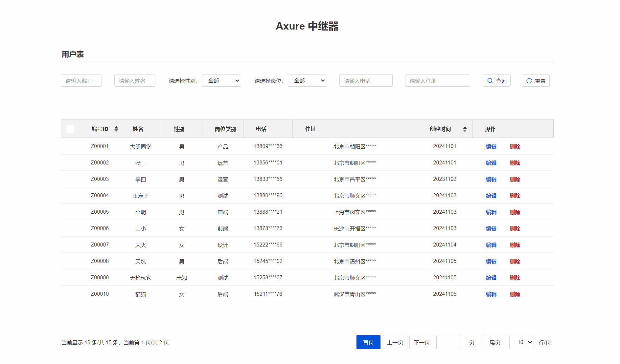Click the 请输入电话 input field
The height and width of the screenshot is (364, 620).
coord(366,80)
